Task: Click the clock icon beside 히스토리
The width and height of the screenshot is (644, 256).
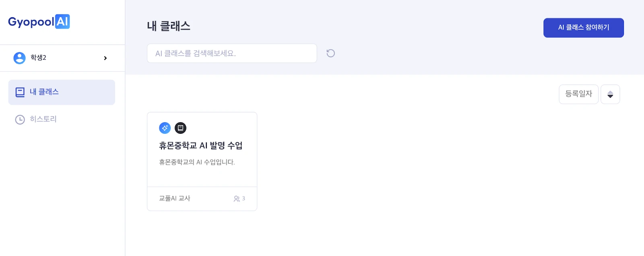Action: (20, 119)
